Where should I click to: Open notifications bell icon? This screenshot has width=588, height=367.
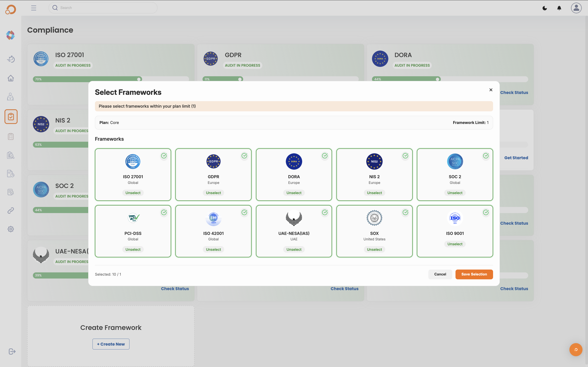(x=559, y=8)
